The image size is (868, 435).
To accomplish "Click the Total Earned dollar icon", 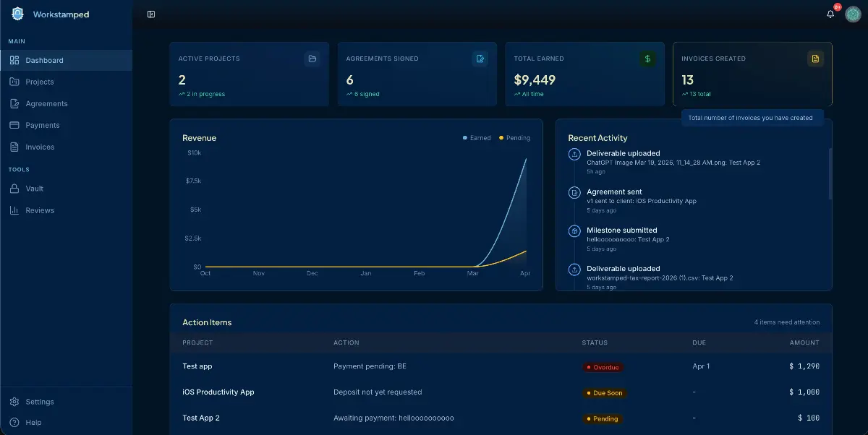I will (647, 59).
